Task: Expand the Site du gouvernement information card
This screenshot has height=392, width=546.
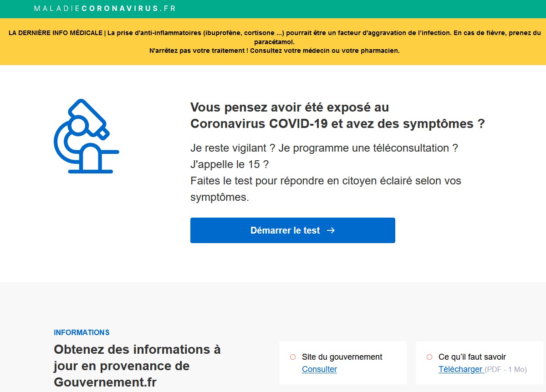Action: (x=342, y=362)
